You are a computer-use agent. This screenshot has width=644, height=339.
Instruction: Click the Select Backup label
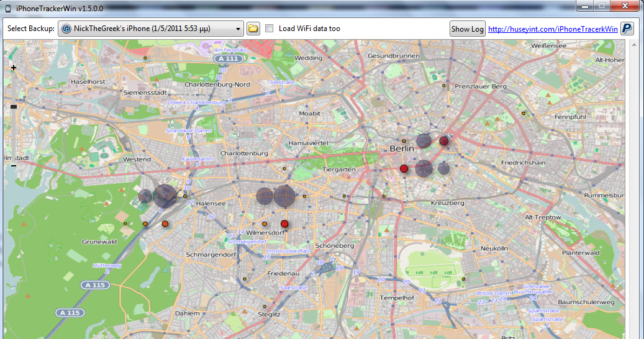31,29
